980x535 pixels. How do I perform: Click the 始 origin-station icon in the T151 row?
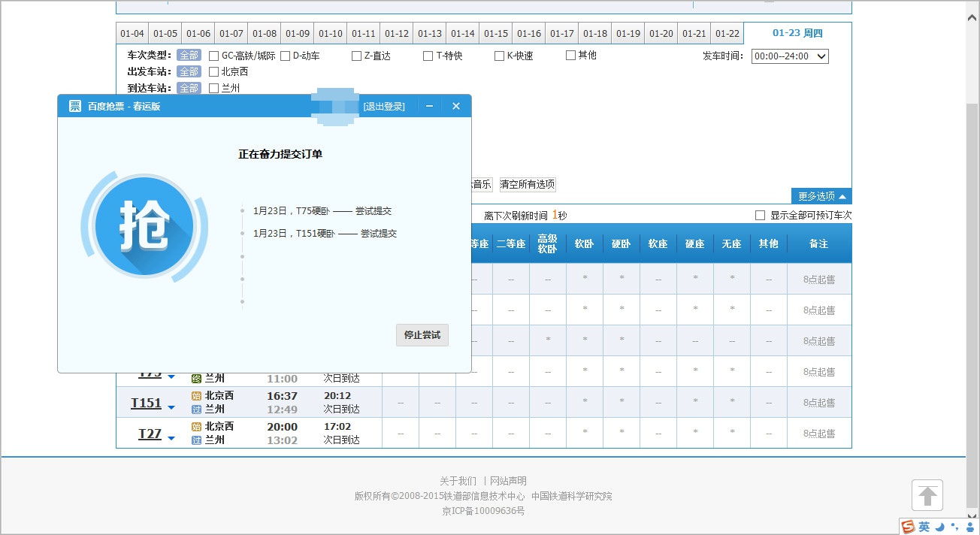(x=197, y=395)
